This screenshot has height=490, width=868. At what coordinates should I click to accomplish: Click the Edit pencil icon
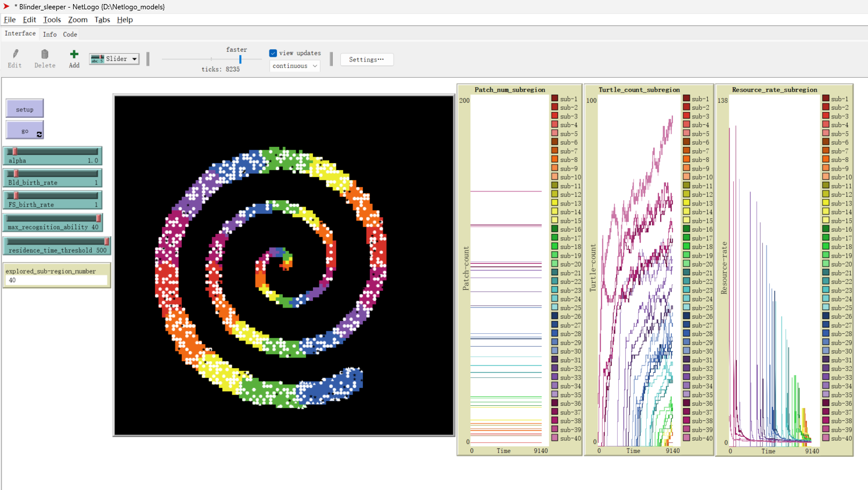coord(15,55)
